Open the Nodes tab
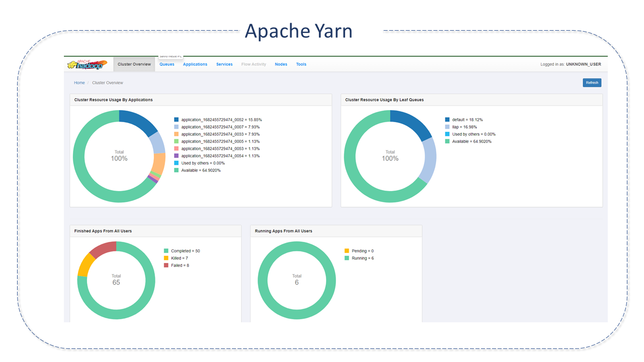644x362 pixels. (x=281, y=64)
